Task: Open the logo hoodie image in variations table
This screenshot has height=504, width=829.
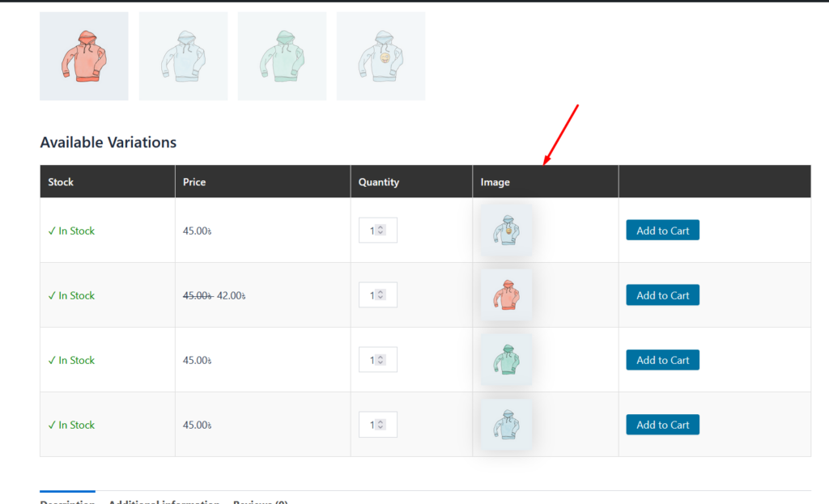Action: click(x=506, y=231)
